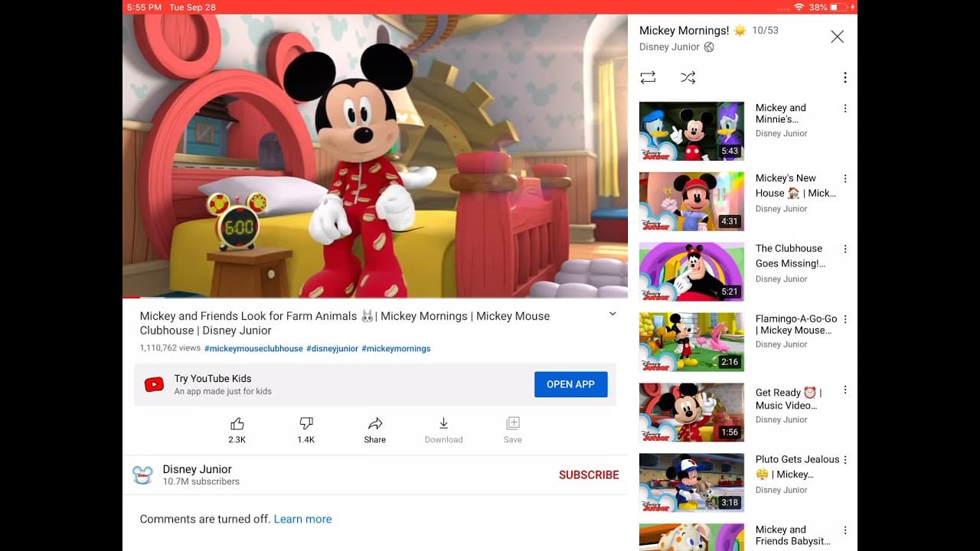Play Mickey and Friends Babysit thumbnail
980x551 pixels.
coord(691,537)
